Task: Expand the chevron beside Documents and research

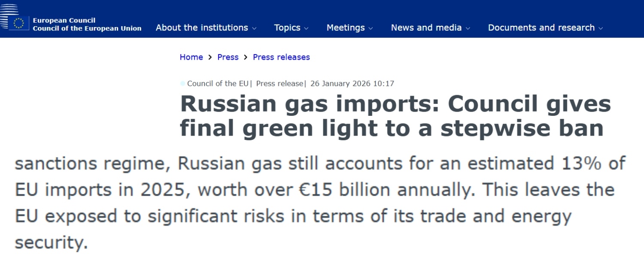Action: click(x=601, y=29)
